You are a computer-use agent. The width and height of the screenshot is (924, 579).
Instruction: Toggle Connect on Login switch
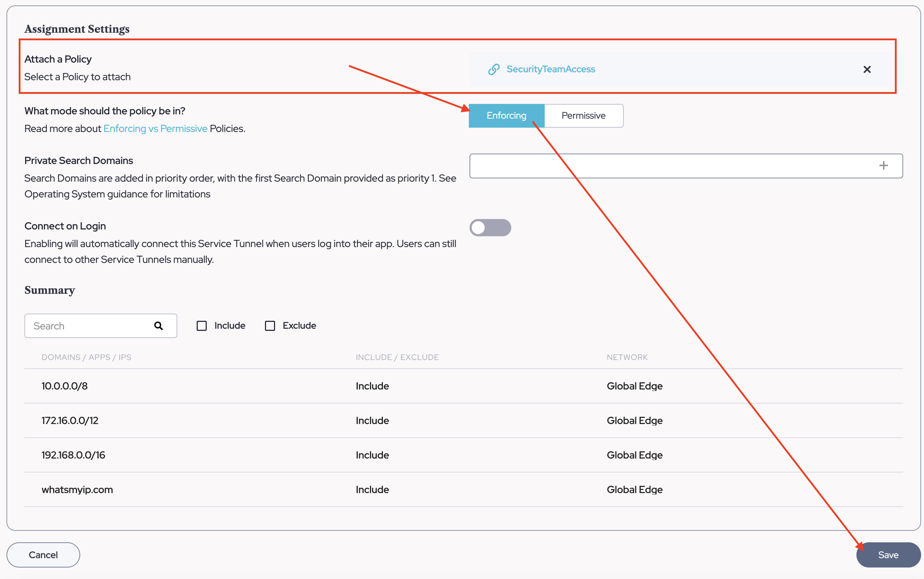pos(490,228)
